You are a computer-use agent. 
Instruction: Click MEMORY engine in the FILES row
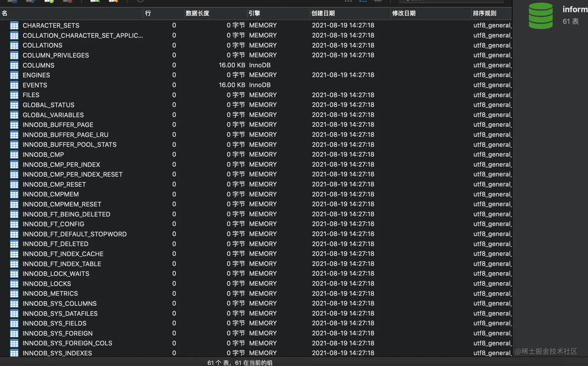[263, 95]
